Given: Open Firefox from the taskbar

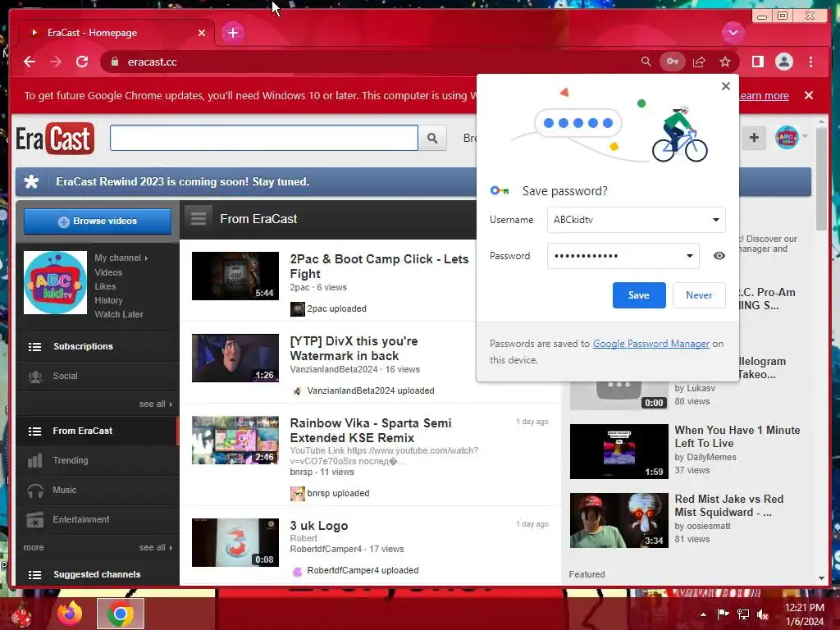Looking at the screenshot, I should (x=70, y=614).
